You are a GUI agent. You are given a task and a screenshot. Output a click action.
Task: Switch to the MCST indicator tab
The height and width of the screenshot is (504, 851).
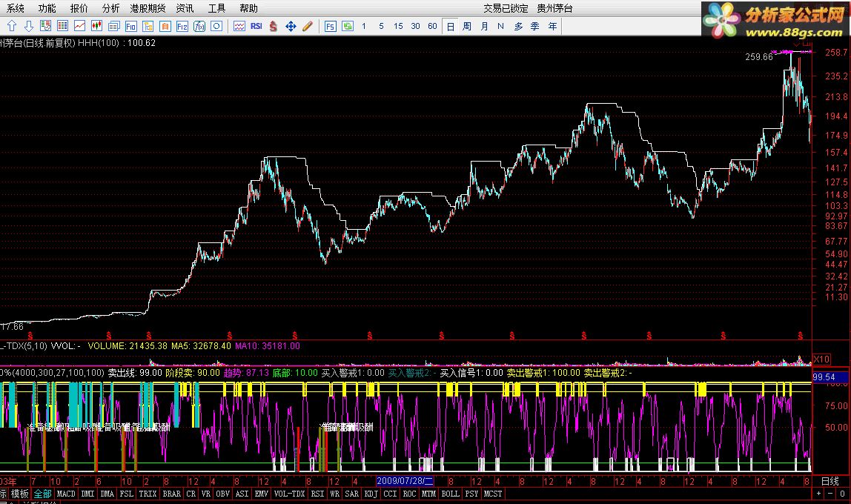[x=492, y=494]
